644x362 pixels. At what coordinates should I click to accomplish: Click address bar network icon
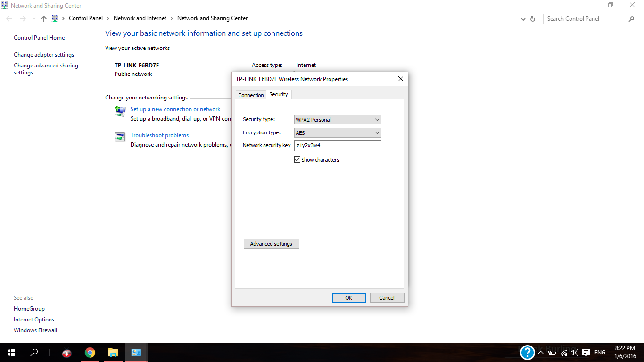[x=55, y=18]
